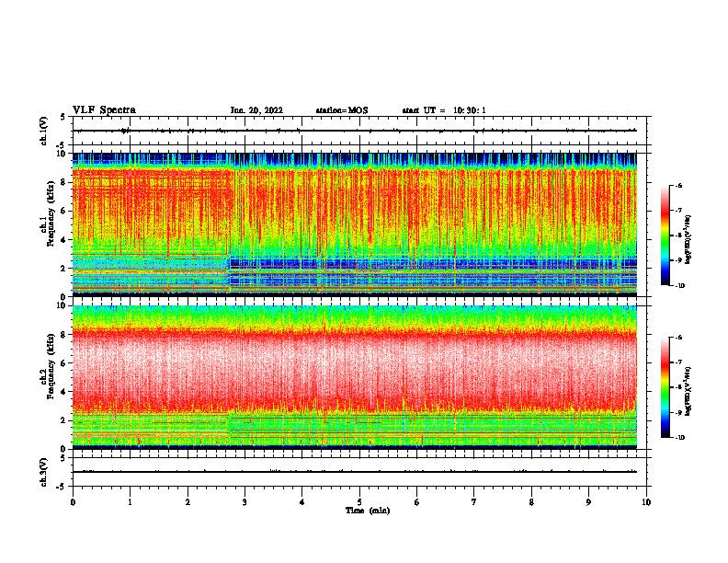Click the ch.3 waveform trace panel
This screenshot has width=728, height=563.
pyautogui.click(x=361, y=472)
